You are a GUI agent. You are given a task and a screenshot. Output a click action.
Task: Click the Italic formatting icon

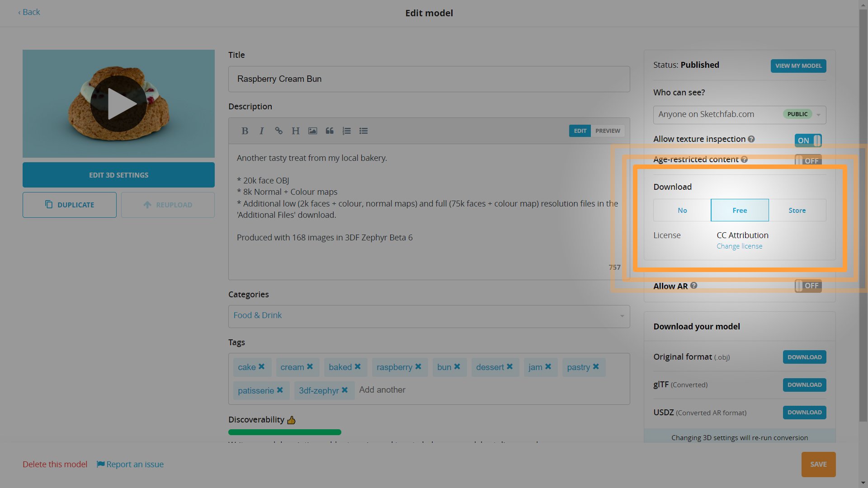click(261, 131)
